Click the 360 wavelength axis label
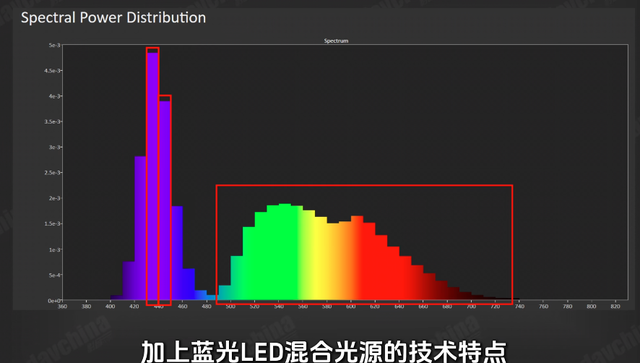The image size is (640, 363). click(x=62, y=306)
